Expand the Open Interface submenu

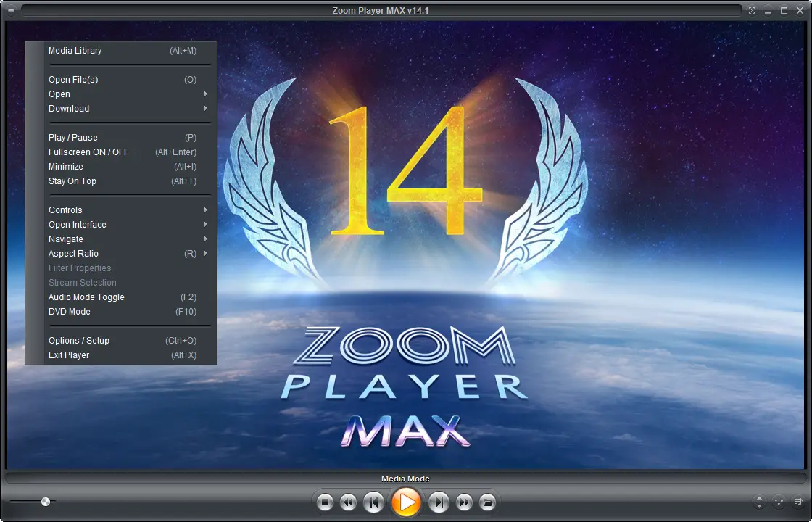(123, 225)
